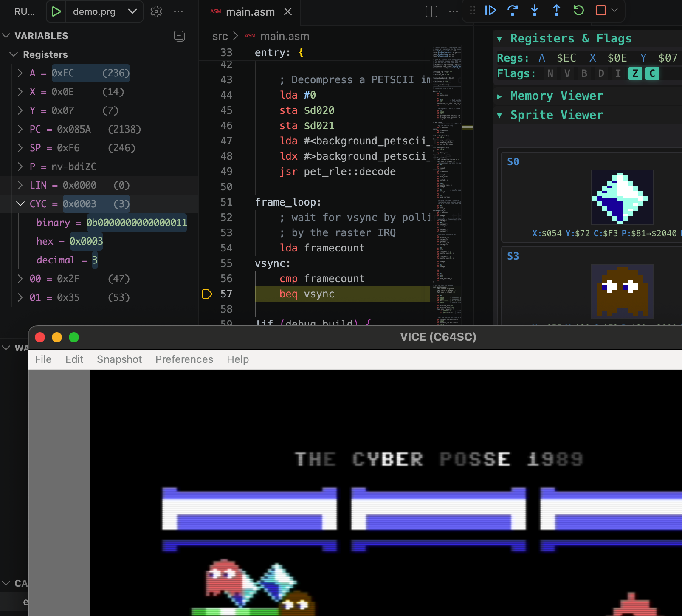Expand the 01 = 0x35 variable row
Image resolution: width=682 pixels, height=616 pixels.
pyautogui.click(x=20, y=297)
